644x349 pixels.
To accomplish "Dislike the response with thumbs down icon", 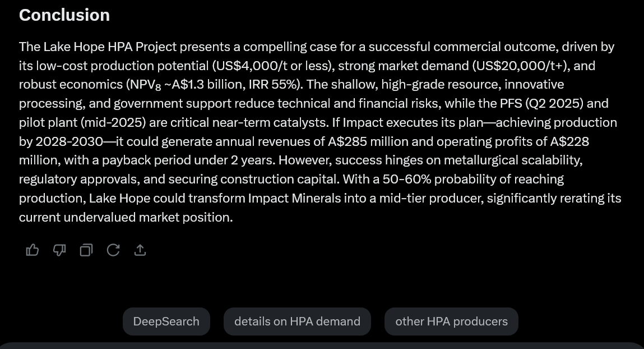I will tap(59, 250).
